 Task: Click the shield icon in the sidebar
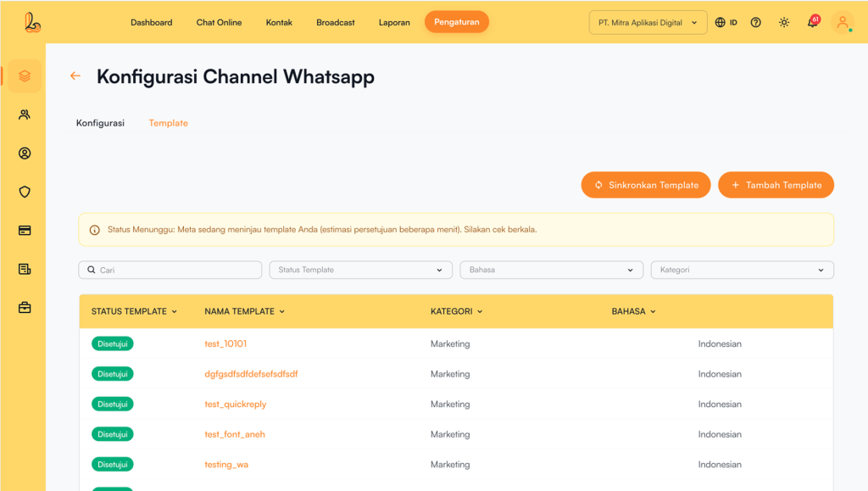[x=25, y=192]
